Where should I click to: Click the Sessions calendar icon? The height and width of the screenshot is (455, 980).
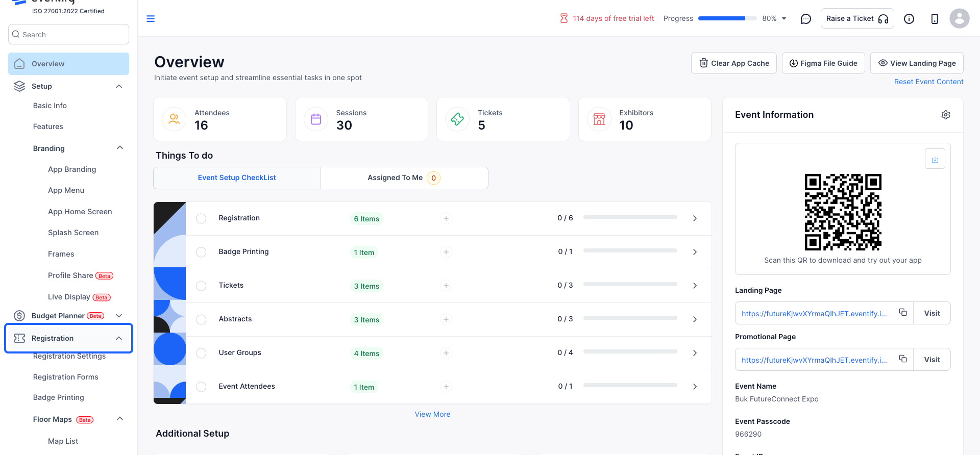tap(316, 119)
